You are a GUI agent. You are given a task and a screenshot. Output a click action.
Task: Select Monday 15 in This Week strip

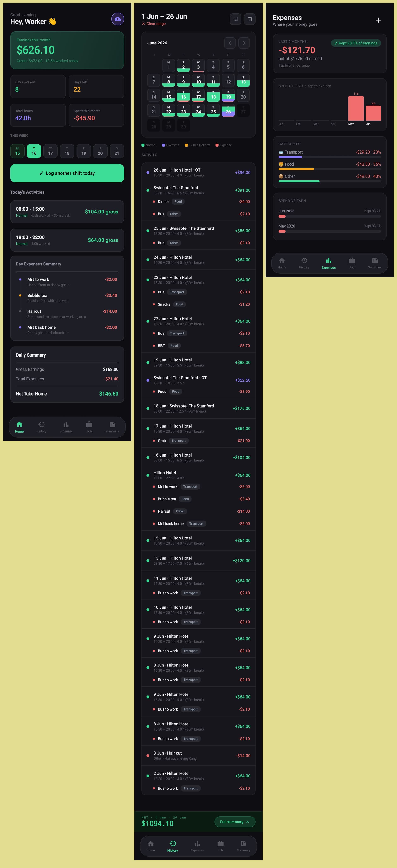click(17, 151)
